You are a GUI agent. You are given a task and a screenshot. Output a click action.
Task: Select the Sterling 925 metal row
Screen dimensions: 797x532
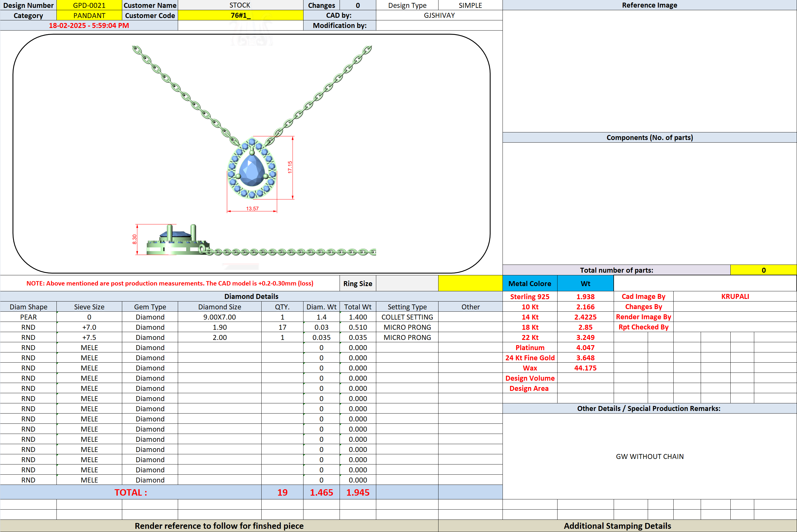click(558, 297)
